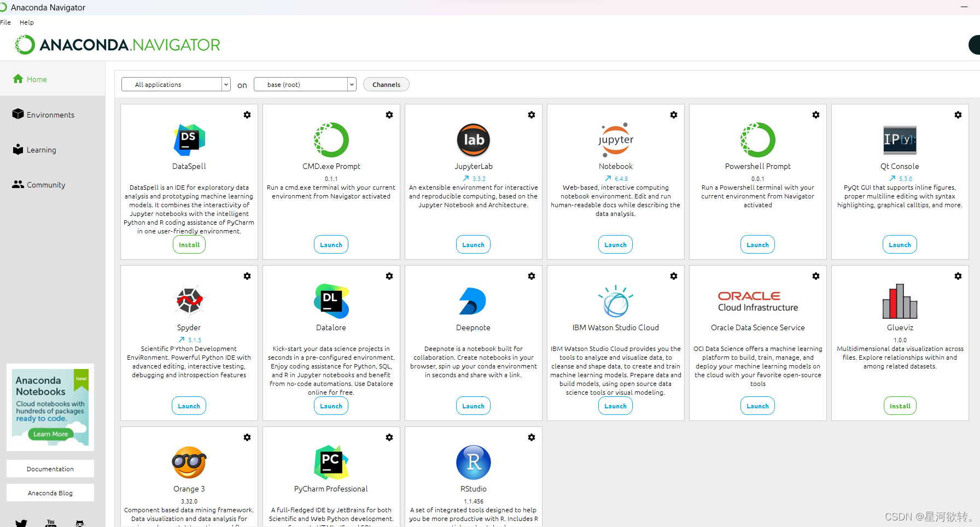This screenshot has width=980, height=527.
Task: Click JupyterLab version 3.3.2 update arrow
Action: (x=466, y=178)
